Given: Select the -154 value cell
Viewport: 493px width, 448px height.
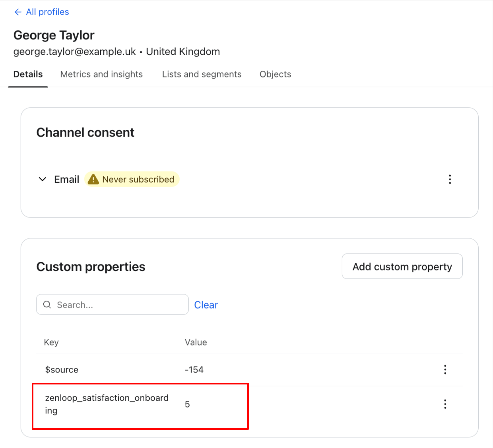Looking at the screenshot, I should pyautogui.click(x=194, y=369).
